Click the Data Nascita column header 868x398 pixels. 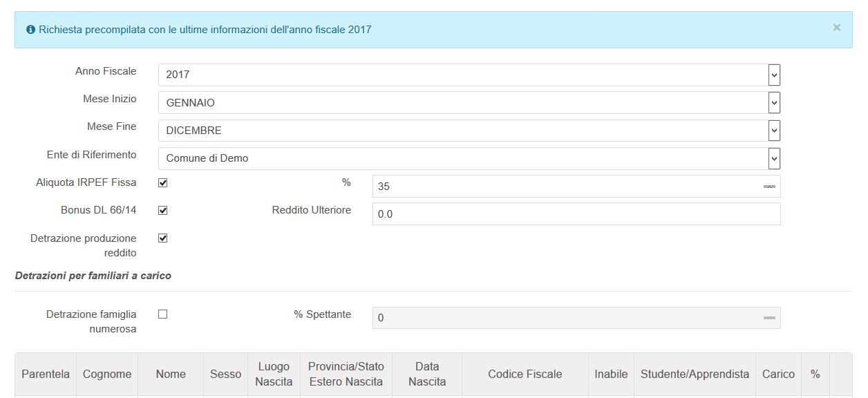[427, 375]
